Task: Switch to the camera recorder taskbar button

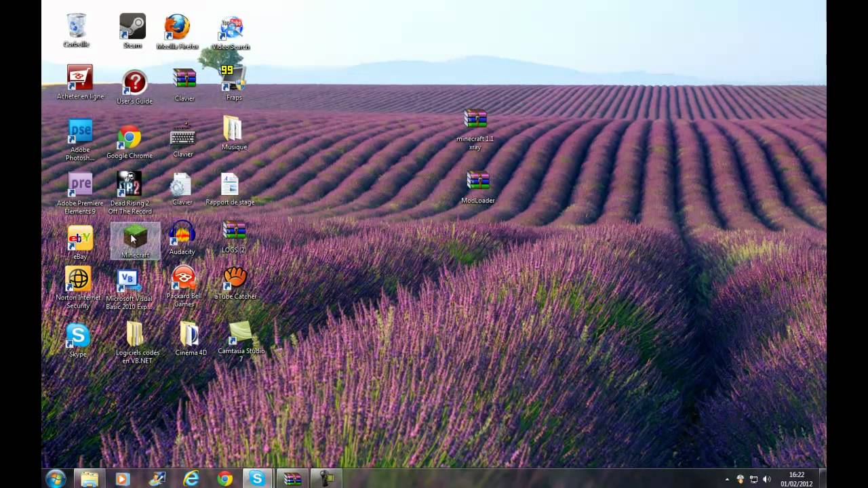Action: [327, 479]
